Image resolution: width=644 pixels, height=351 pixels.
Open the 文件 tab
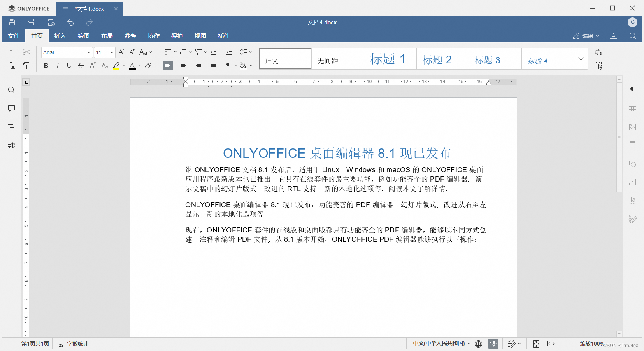pos(14,36)
